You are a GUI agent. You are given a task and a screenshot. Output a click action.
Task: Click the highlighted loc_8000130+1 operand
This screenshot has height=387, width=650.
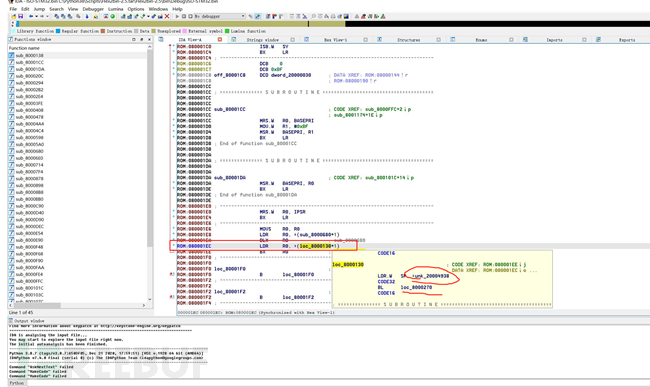[319, 246]
